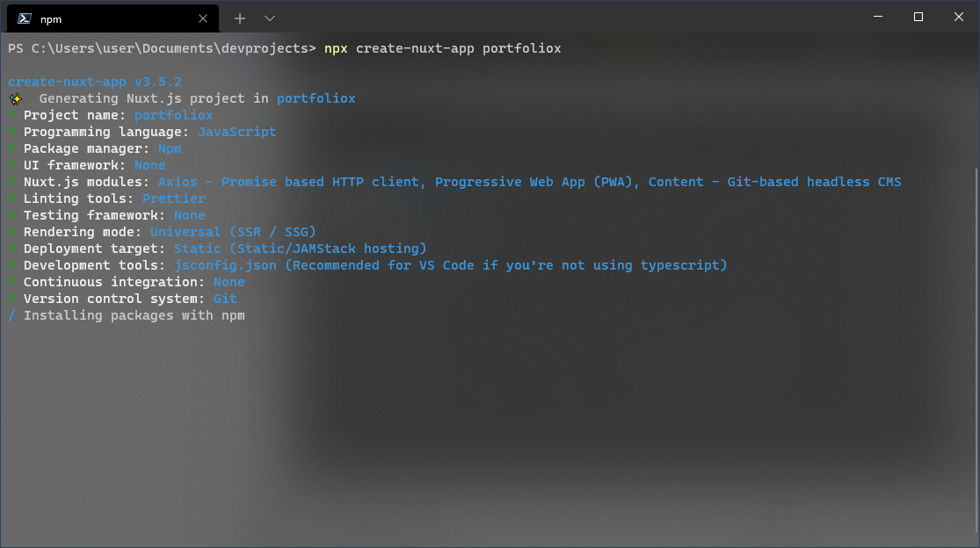Click the green prompt mark beside Deployment target
Screen dimensions: 980x548
point(11,249)
